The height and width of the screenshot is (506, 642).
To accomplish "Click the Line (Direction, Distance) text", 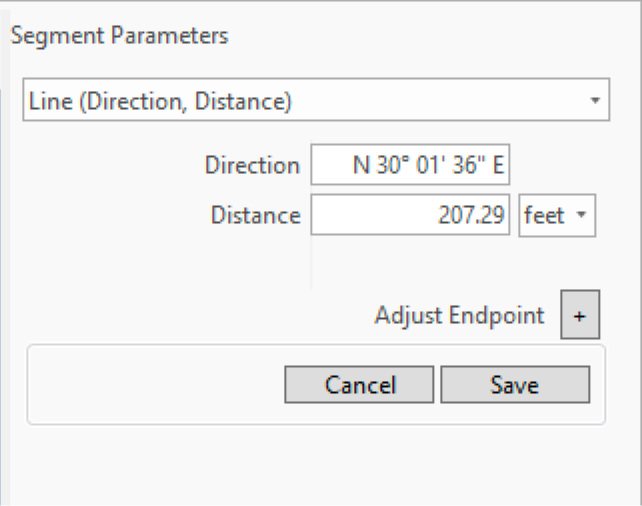I will 160,101.
